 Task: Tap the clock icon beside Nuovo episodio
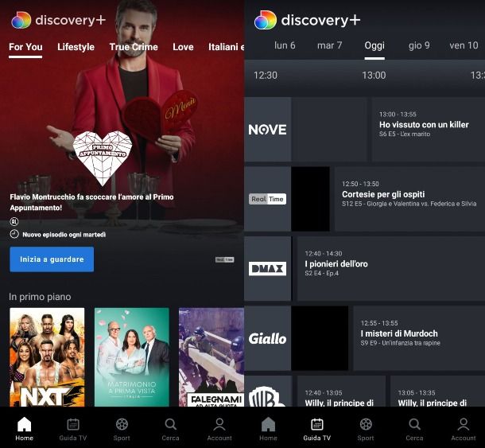tap(14, 234)
